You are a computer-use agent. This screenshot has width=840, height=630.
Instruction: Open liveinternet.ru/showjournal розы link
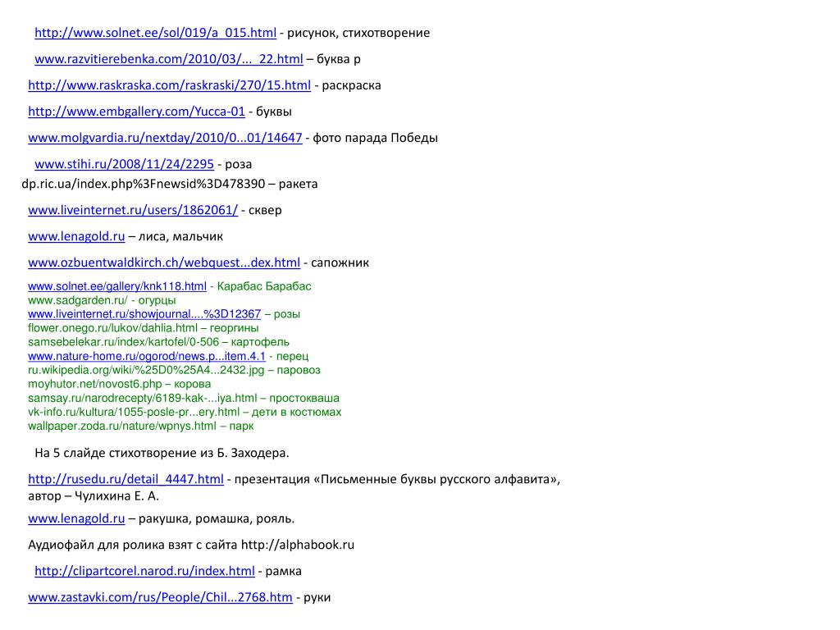(144, 314)
